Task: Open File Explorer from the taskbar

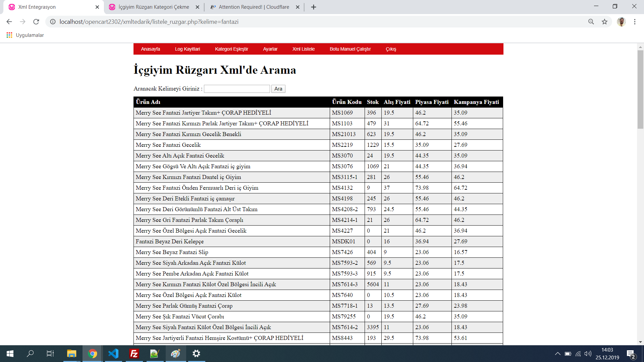Action: [71, 354]
